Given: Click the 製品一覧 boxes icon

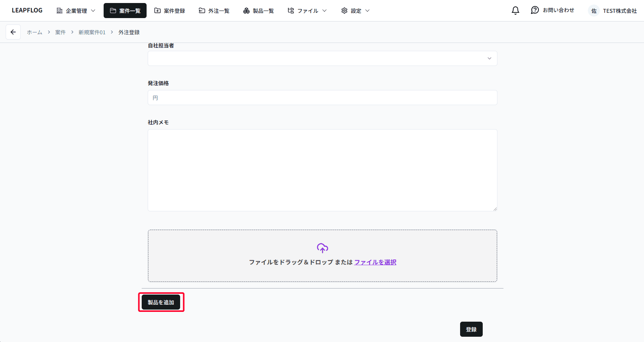Looking at the screenshot, I should pyautogui.click(x=246, y=11).
